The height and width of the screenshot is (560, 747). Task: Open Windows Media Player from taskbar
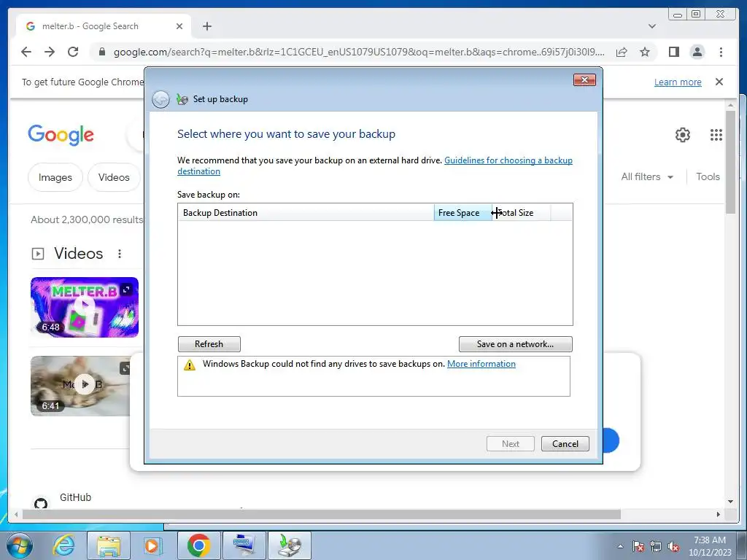153,545
